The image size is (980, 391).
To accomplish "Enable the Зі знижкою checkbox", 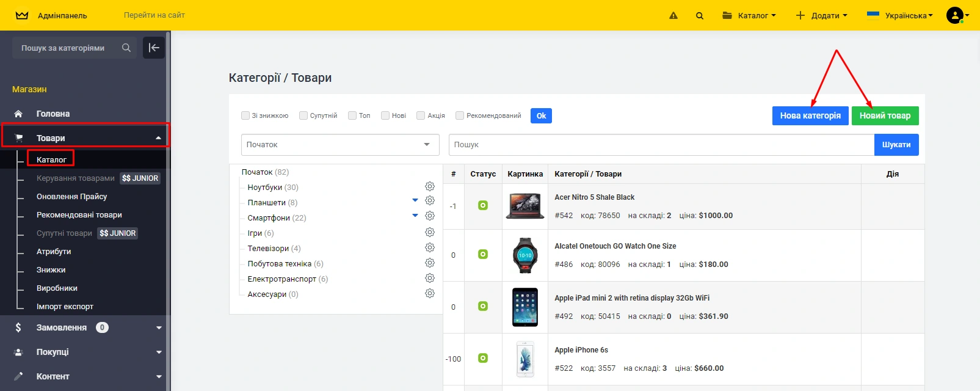I will 245,115.
